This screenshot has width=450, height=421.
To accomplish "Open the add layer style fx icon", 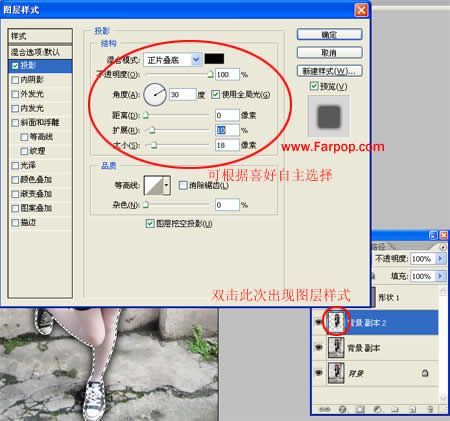I will (x=342, y=409).
